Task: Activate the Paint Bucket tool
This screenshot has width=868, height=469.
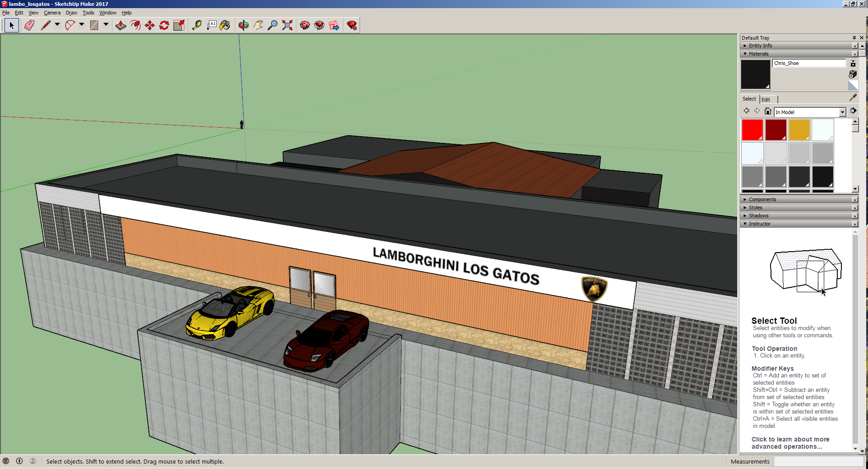Action: pos(225,25)
